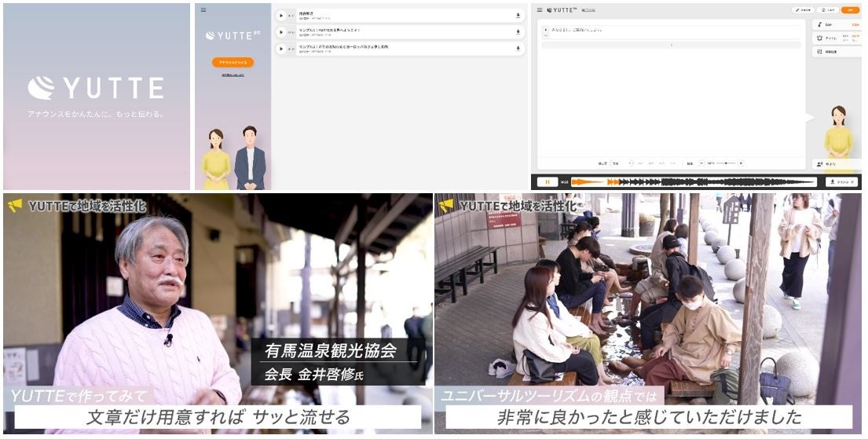
Task: Download the サンプル2 announcement
Action: point(518,49)
